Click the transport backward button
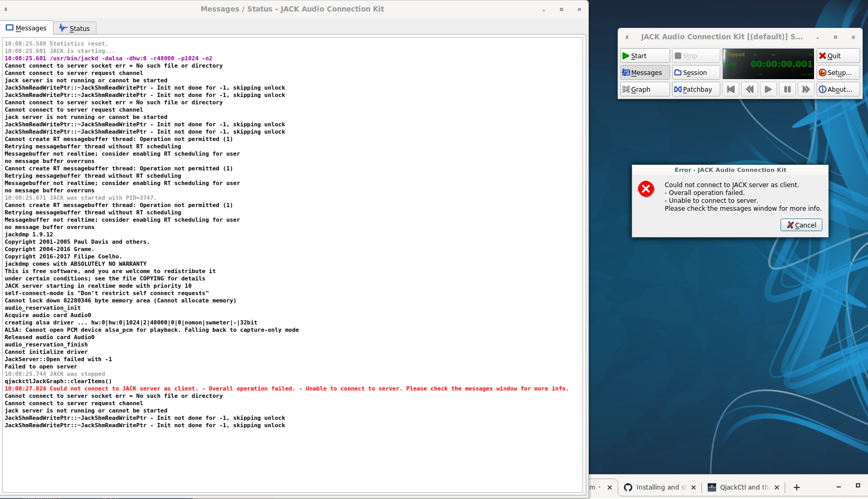The height and width of the screenshot is (499, 868). pyautogui.click(x=750, y=89)
